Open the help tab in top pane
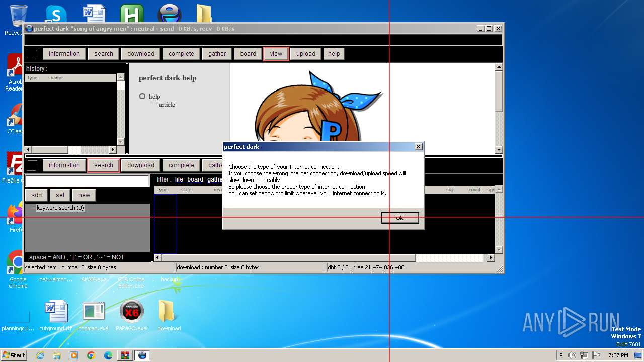The image size is (644, 362). point(334,54)
